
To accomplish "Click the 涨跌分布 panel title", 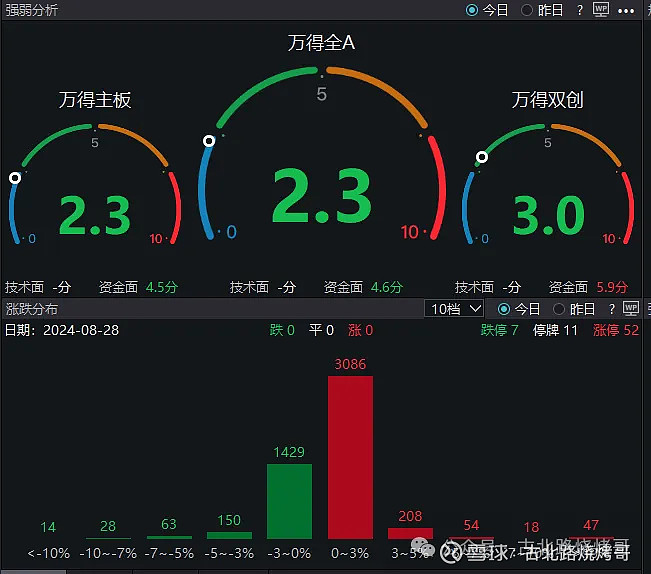I will pos(32,309).
